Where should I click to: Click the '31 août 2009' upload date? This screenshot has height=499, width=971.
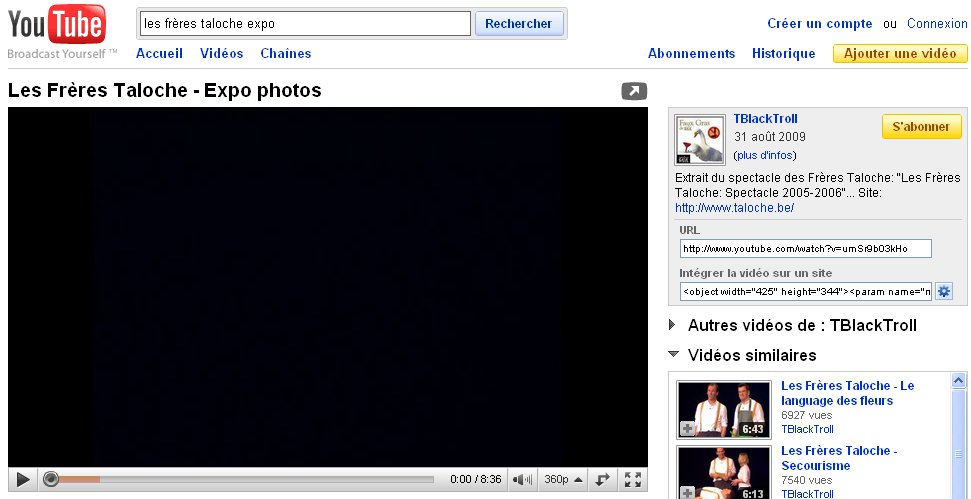tap(770, 137)
